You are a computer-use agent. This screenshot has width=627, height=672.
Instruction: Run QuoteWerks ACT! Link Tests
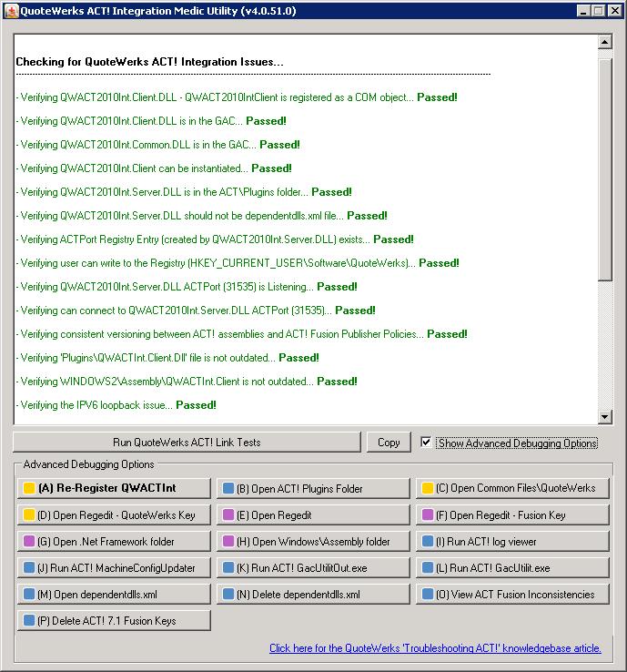click(187, 442)
